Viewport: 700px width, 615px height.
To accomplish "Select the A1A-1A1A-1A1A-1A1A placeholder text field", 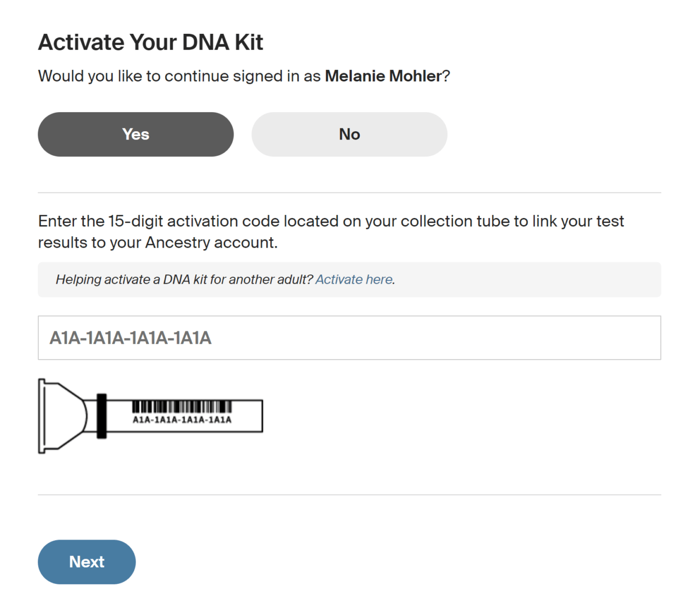I will pyautogui.click(x=131, y=338).
